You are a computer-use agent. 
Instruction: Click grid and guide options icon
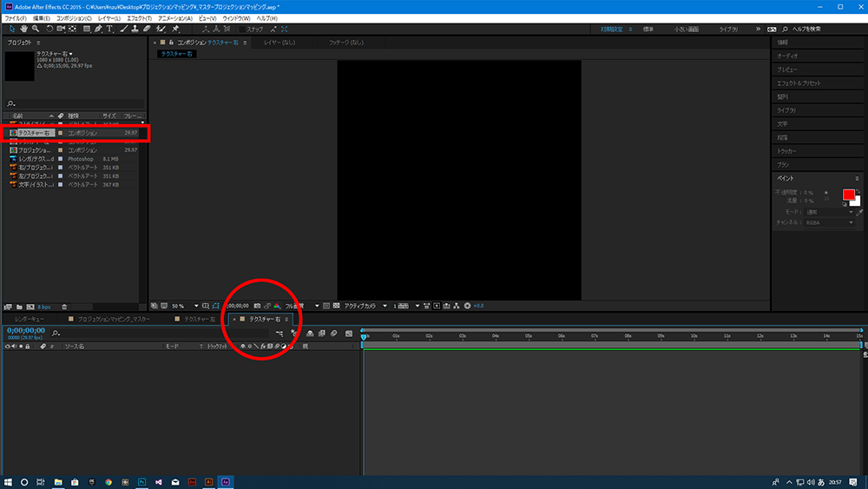tap(206, 306)
